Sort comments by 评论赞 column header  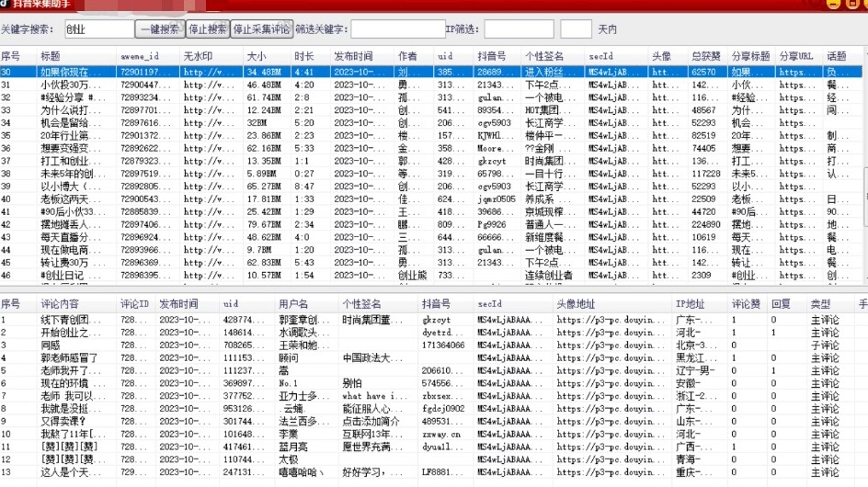747,304
